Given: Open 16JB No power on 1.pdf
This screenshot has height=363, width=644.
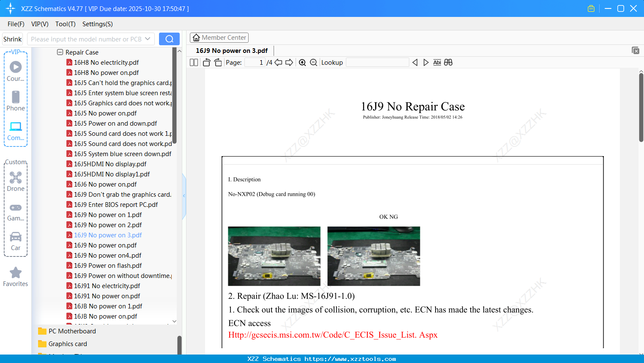Looking at the screenshot, I should [x=108, y=306].
